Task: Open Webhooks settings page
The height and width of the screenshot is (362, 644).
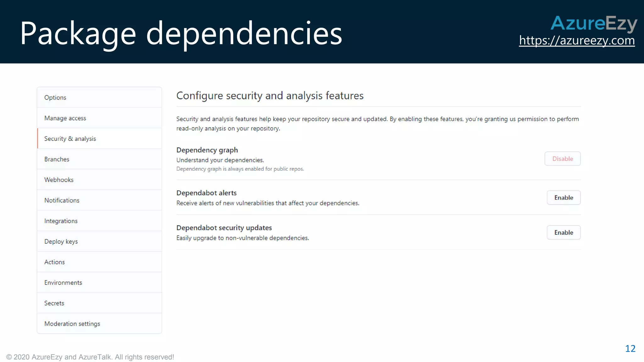Action: pyautogui.click(x=99, y=180)
